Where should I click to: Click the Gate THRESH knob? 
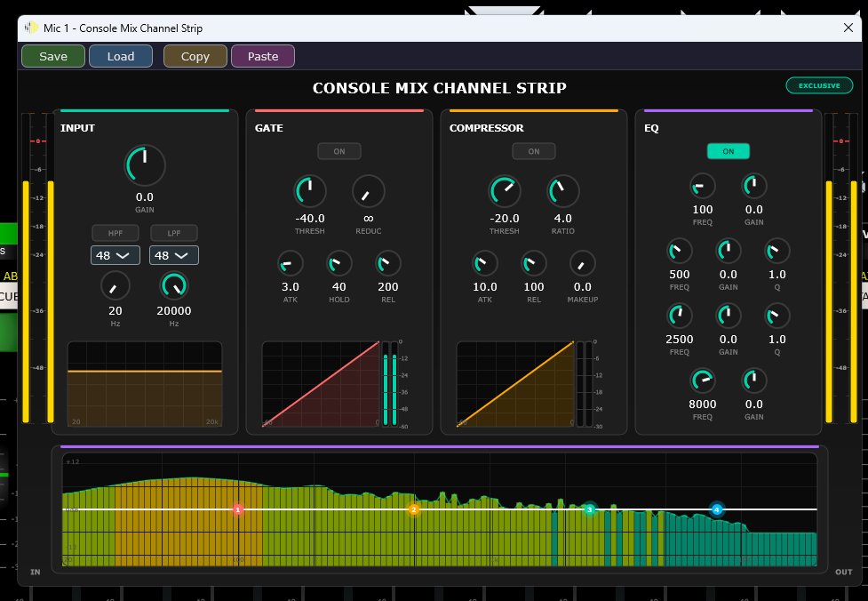[309, 191]
